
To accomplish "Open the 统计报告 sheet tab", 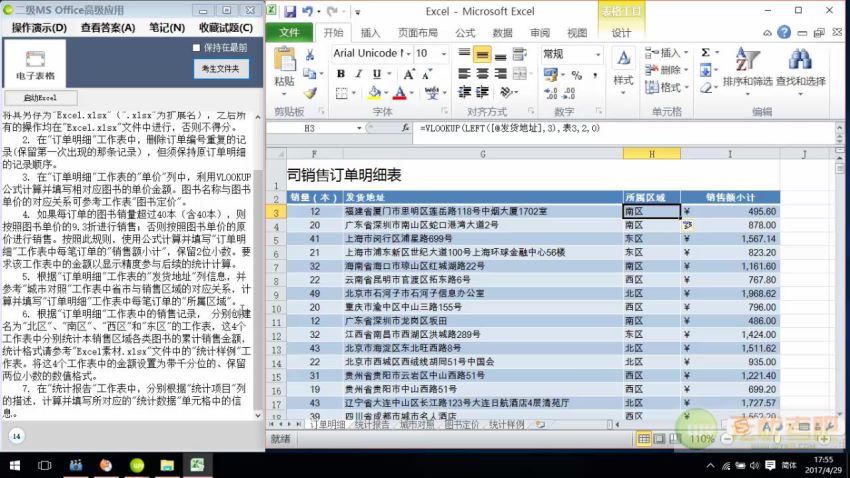I will click(x=372, y=425).
